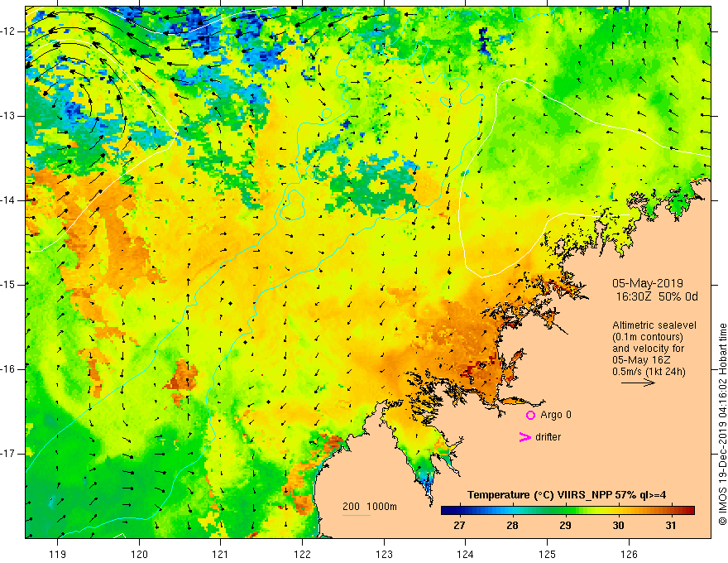Click latitude axis label -17

(8, 454)
